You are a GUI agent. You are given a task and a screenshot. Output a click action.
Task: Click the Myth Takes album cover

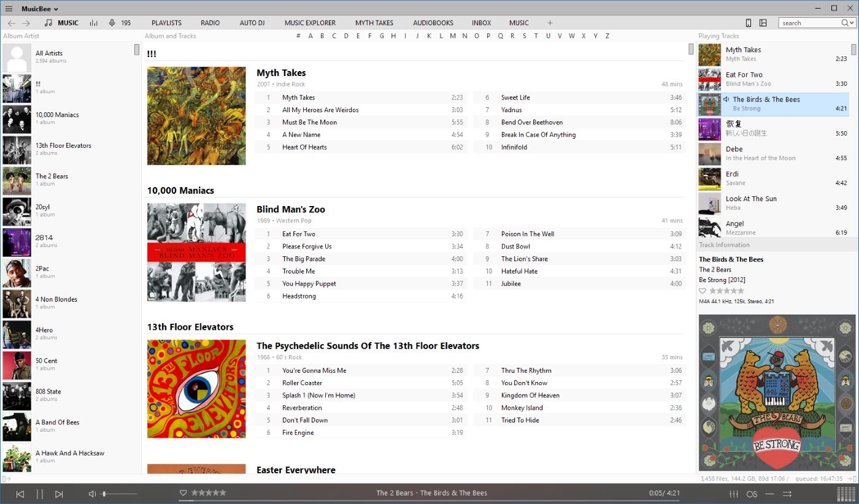coord(196,116)
